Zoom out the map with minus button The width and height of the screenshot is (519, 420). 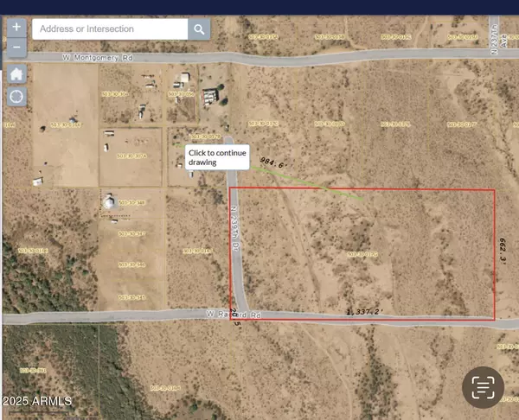(x=16, y=48)
